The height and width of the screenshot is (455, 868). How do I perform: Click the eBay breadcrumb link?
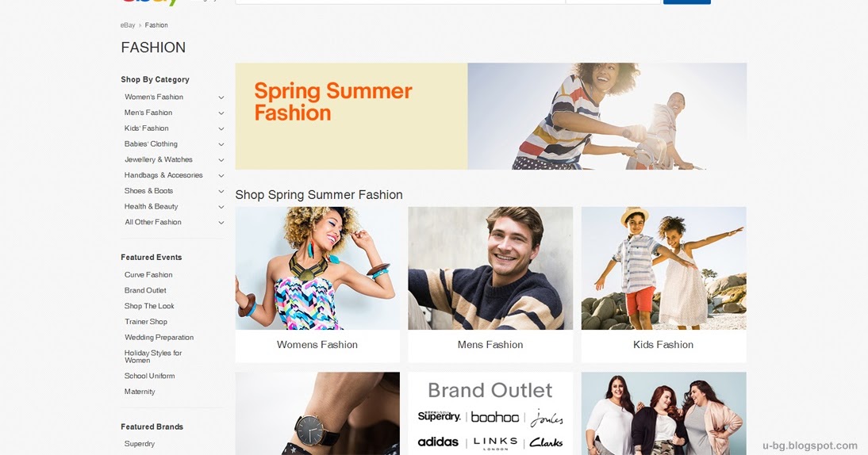click(128, 25)
